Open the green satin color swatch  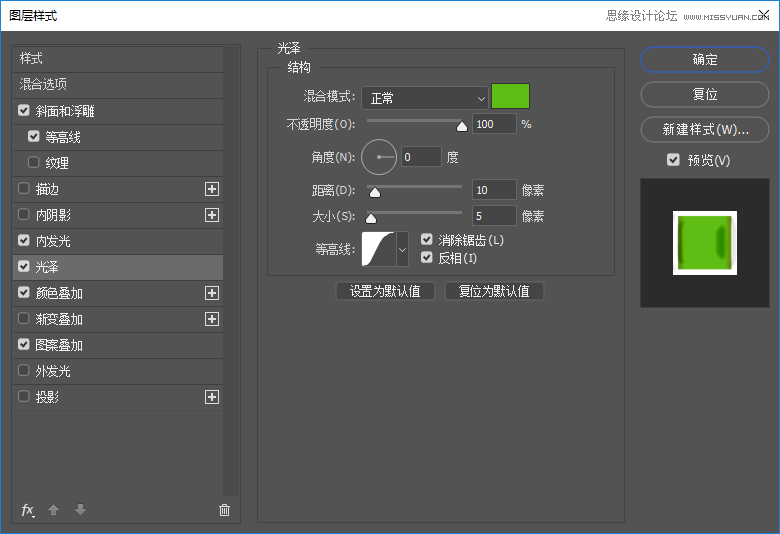[510, 96]
